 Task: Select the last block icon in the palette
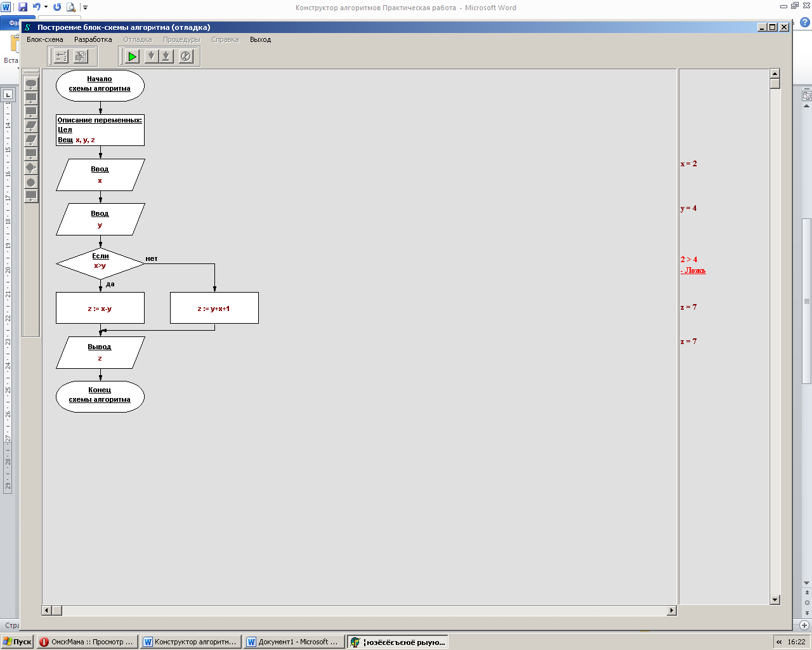click(31, 196)
